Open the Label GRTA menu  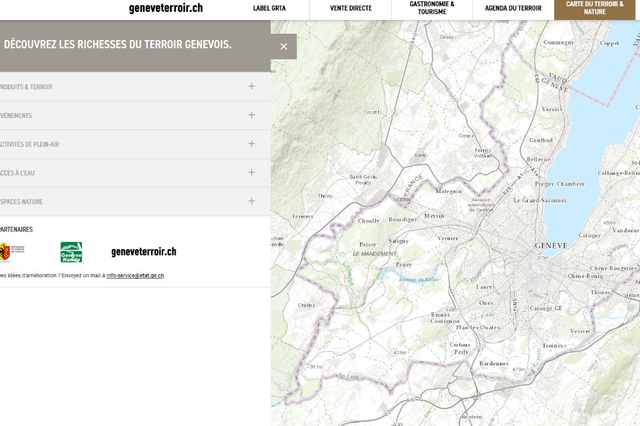[x=269, y=8]
